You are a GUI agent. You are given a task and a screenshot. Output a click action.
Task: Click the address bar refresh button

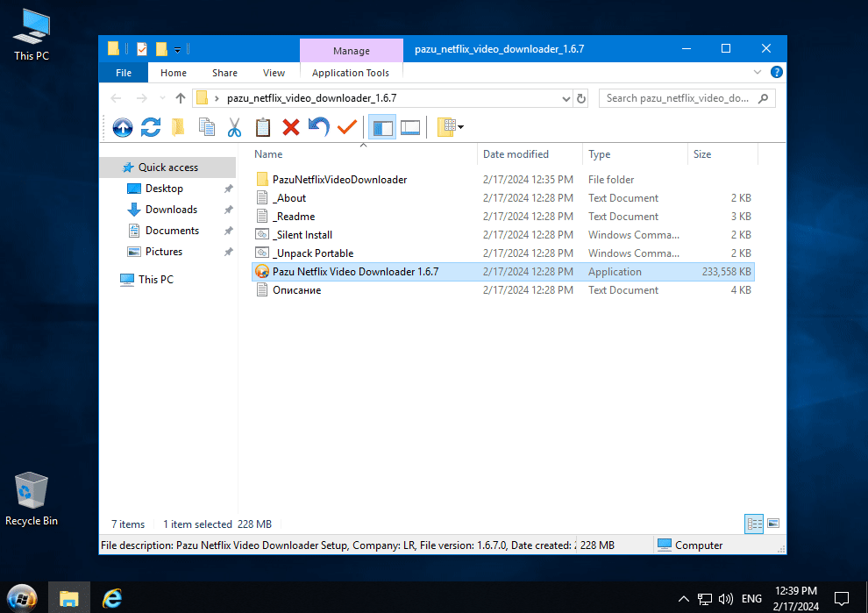(581, 98)
